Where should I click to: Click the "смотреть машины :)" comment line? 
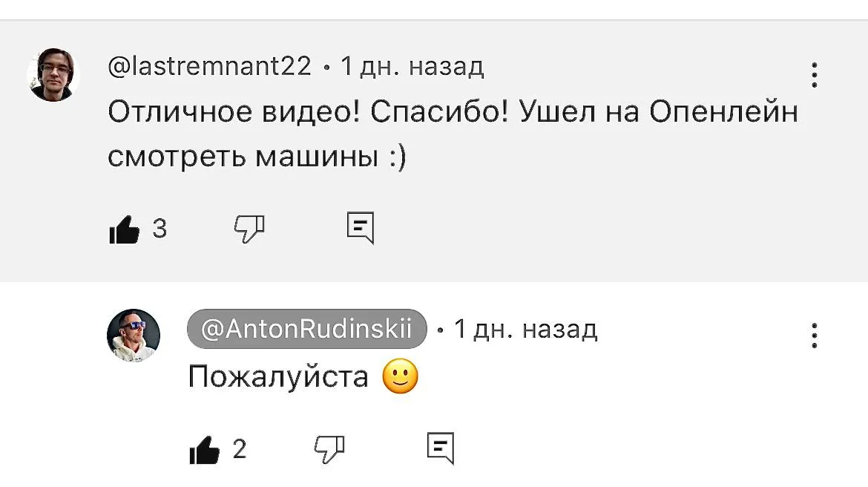click(x=257, y=157)
